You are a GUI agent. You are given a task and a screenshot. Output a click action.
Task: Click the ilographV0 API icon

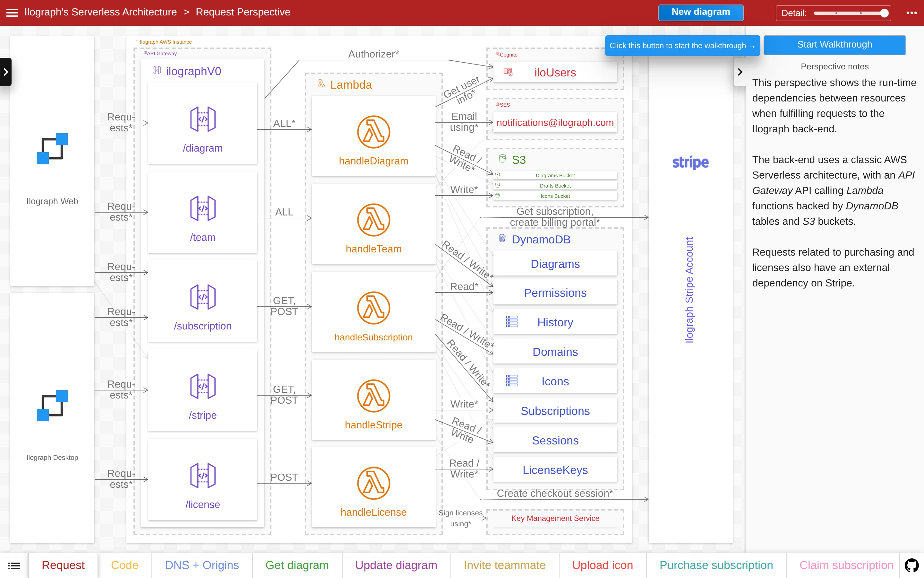coord(157,70)
